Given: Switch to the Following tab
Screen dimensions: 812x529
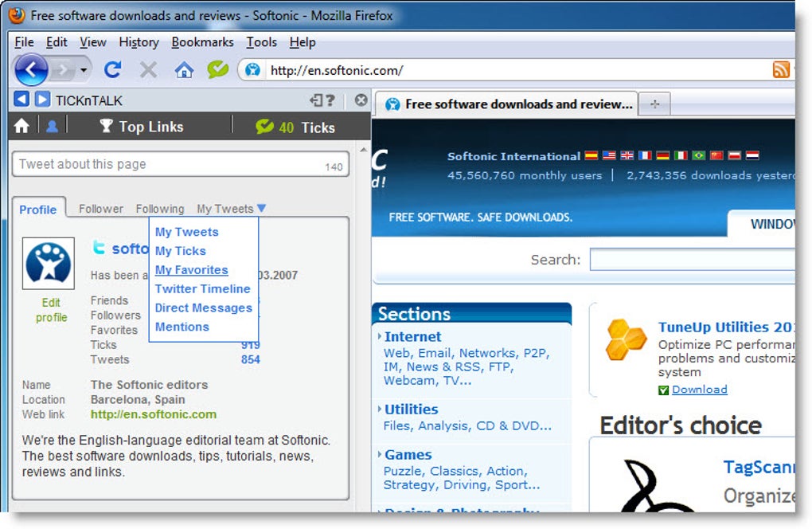Looking at the screenshot, I should point(160,209).
